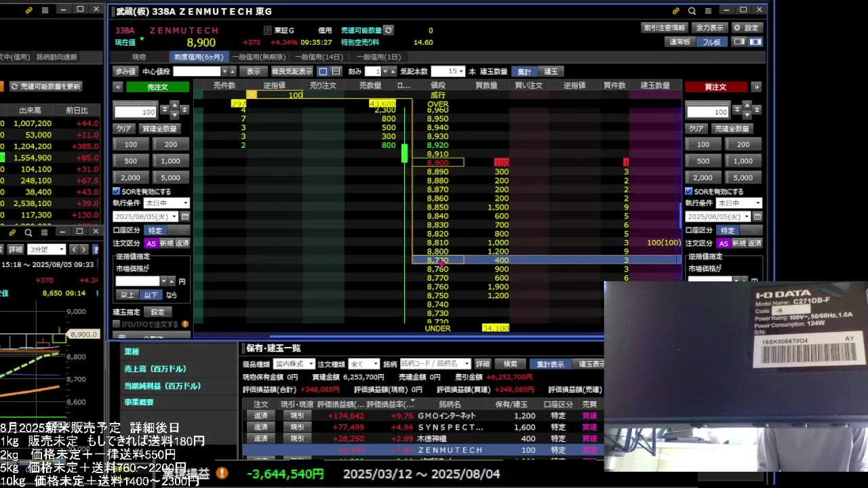
Task: Collapse the sell order panel arrow
Action: pyautogui.click(x=117, y=87)
